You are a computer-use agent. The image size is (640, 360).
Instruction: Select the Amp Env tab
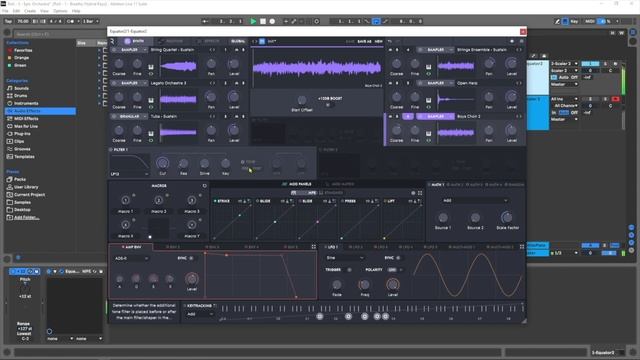tap(131, 247)
